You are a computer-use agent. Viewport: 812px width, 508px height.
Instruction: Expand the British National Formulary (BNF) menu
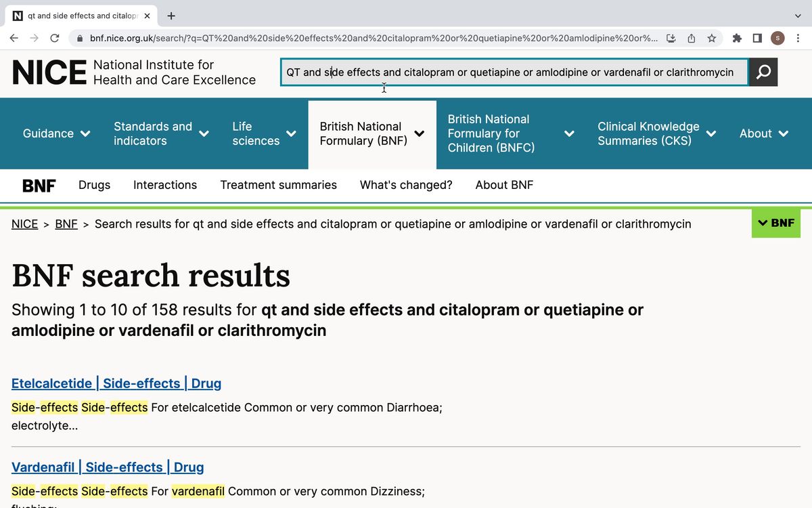[x=372, y=133]
